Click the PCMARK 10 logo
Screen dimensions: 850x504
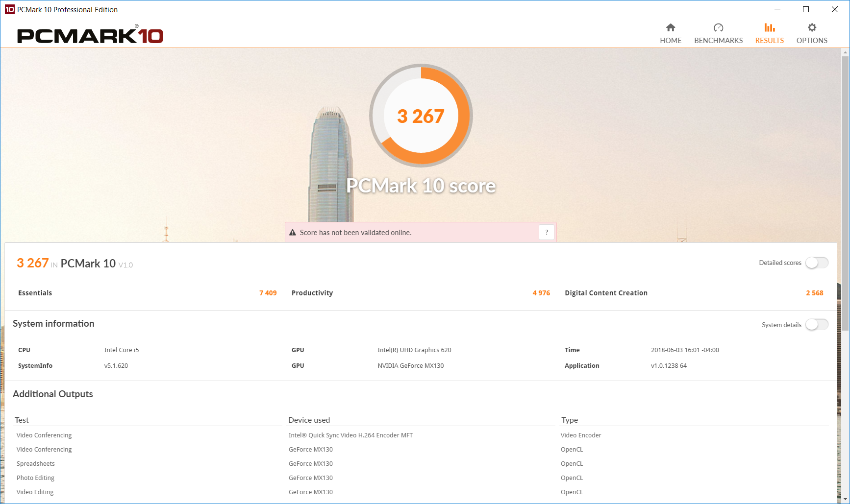90,35
